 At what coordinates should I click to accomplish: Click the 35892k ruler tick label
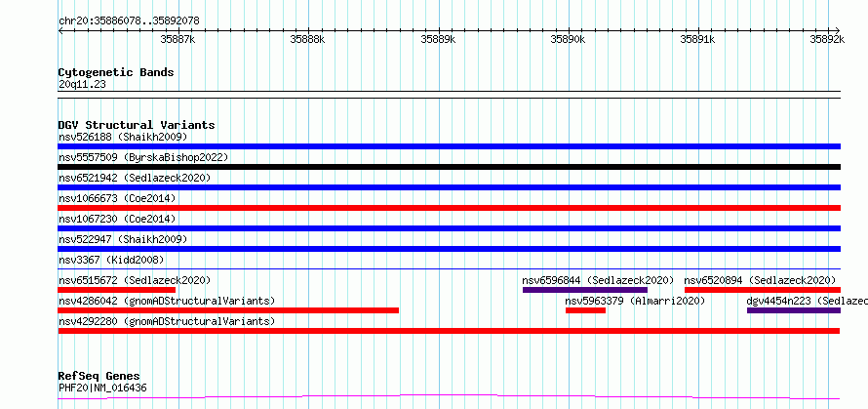coord(827,39)
